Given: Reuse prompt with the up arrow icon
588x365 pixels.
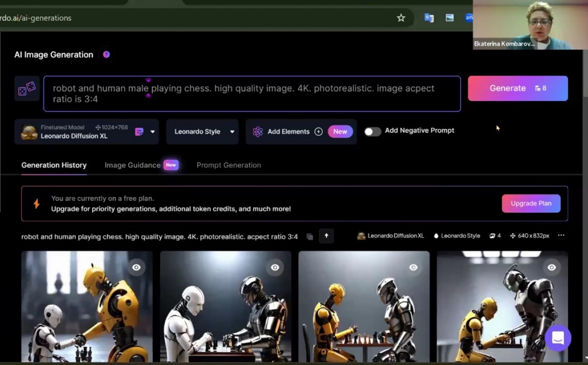Looking at the screenshot, I should [x=326, y=236].
